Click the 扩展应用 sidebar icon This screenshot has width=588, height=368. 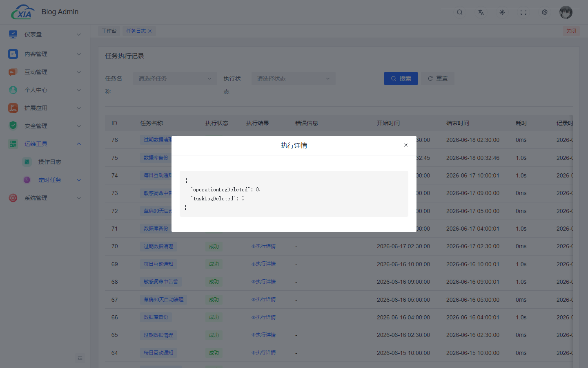click(13, 108)
